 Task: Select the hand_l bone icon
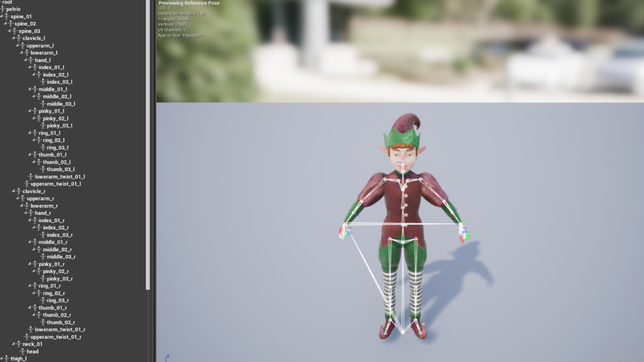point(31,60)
